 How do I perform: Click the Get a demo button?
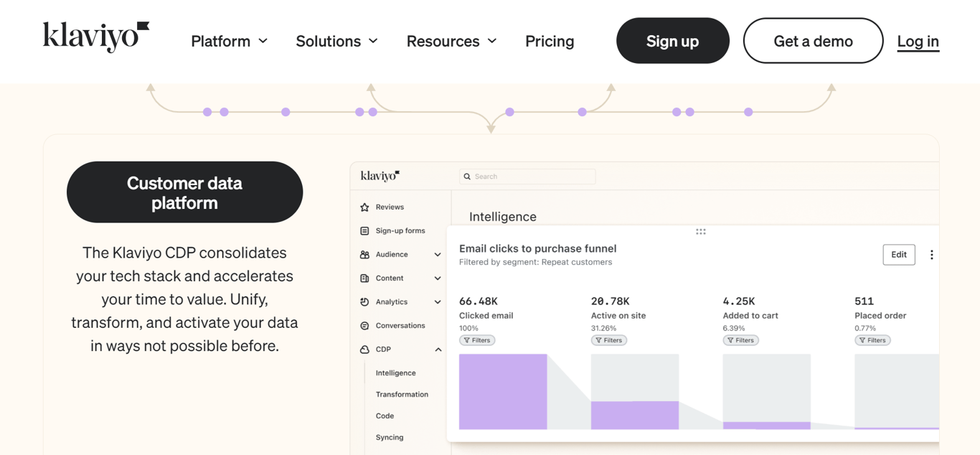[813, 41]
